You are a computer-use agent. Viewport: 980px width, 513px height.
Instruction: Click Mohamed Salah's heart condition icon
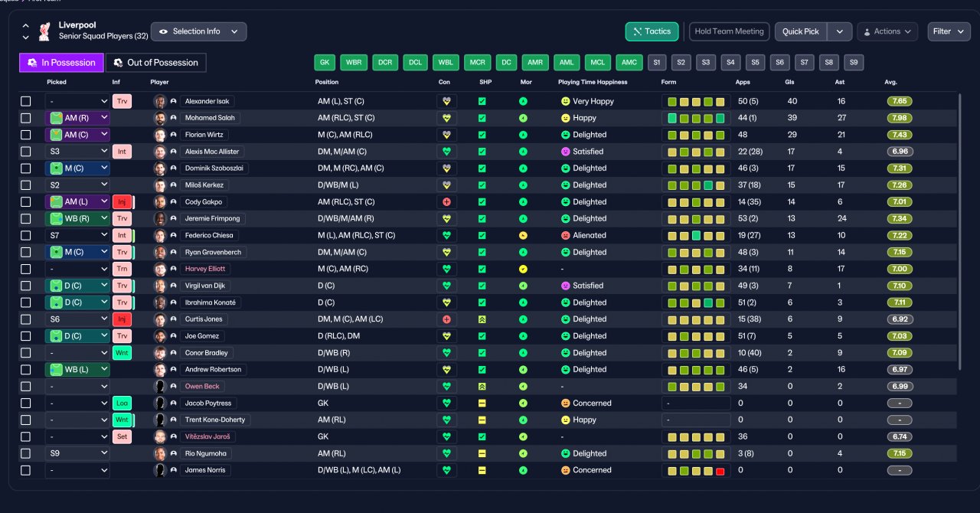[446, 118]
